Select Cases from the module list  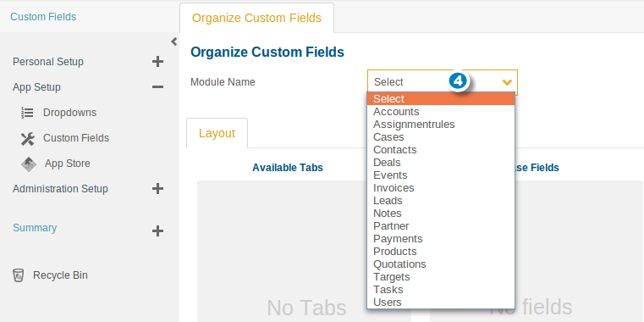click(441, 137)
